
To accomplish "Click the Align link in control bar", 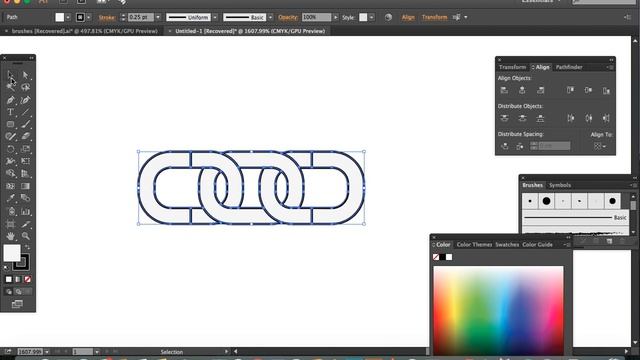I will coord(408,17).
